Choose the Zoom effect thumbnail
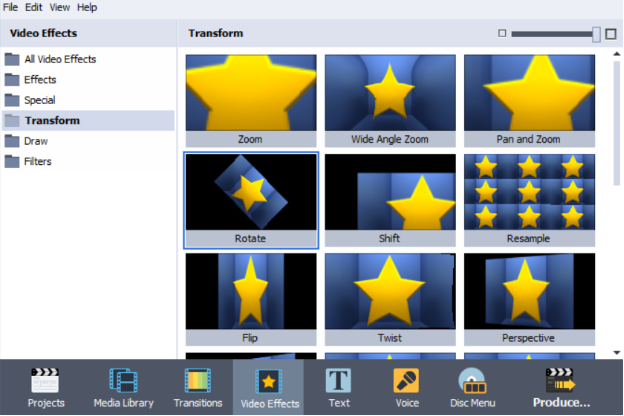624x416 pixels. (x=251, y=101)
